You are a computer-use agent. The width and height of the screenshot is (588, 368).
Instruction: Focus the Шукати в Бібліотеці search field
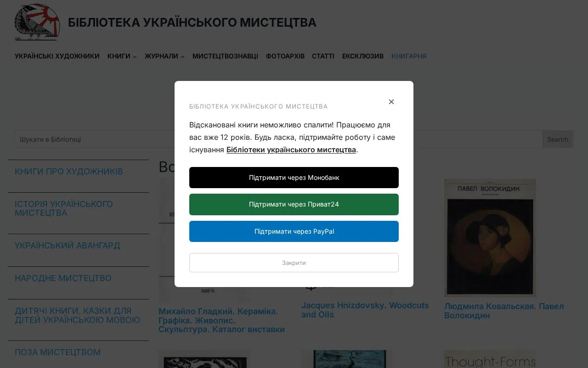click(278, 139)
